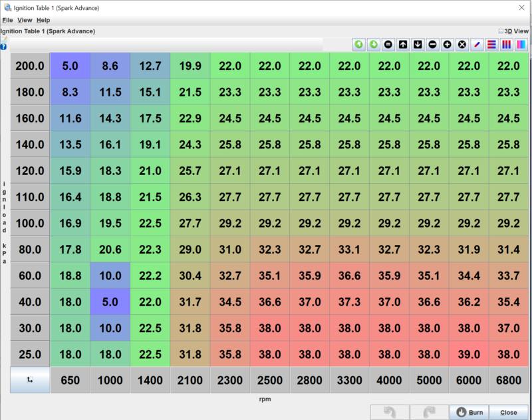Click the blue question mark help icon
The width and height of the screenshot is (532, 420).
coord(3,47)
